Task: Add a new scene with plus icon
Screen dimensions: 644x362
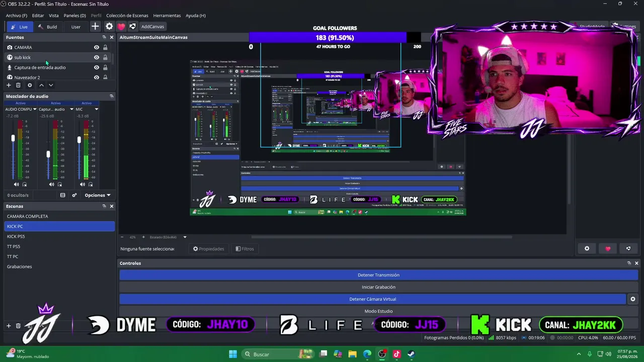Action: point(9,326)
